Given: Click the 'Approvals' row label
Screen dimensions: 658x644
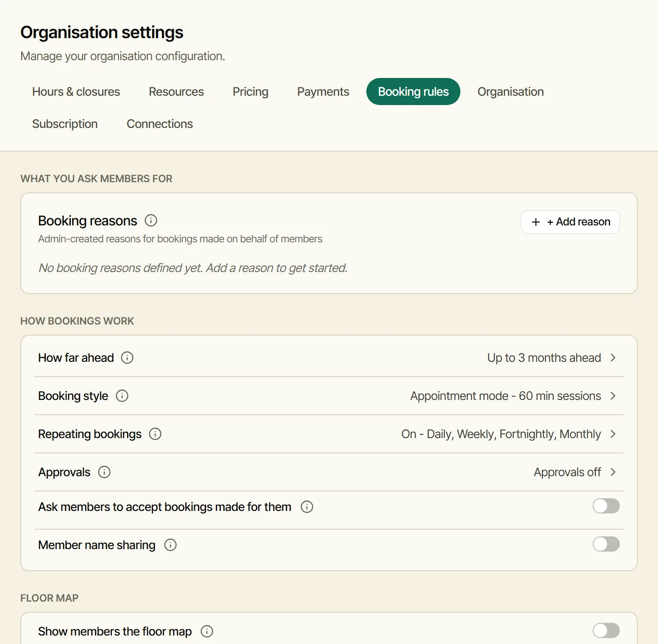Looking at the screenshot, I should 64,472.
